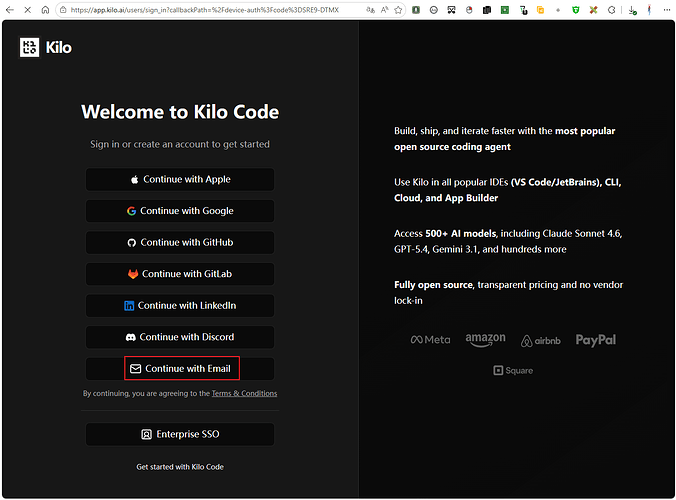Open the browser settings and more menu
676x500 pixels.
coord(667,9)
